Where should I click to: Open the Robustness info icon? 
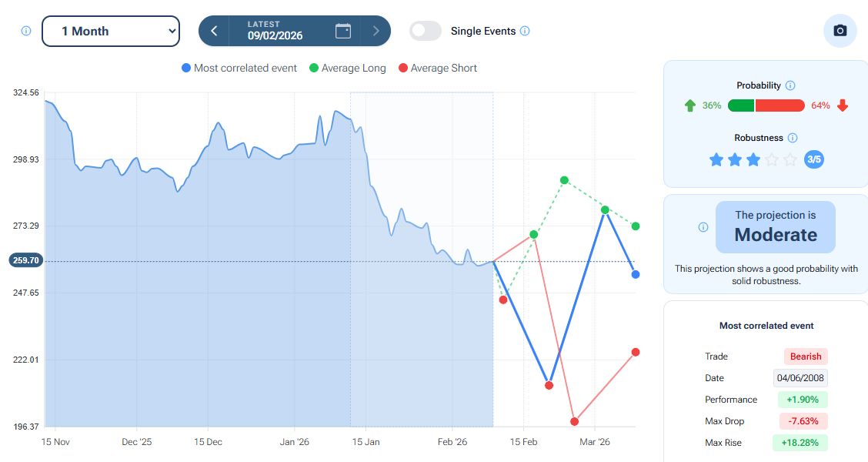[793, 138]
